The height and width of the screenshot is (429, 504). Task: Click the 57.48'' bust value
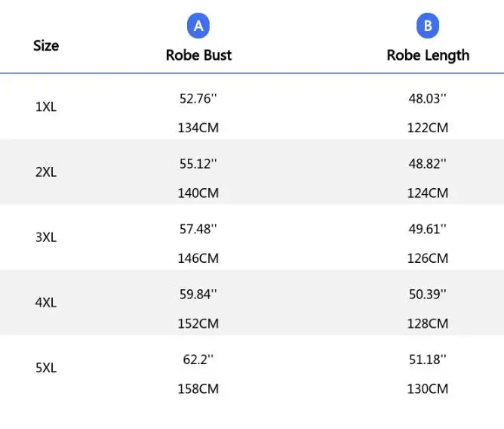click(x=198, y=229)
